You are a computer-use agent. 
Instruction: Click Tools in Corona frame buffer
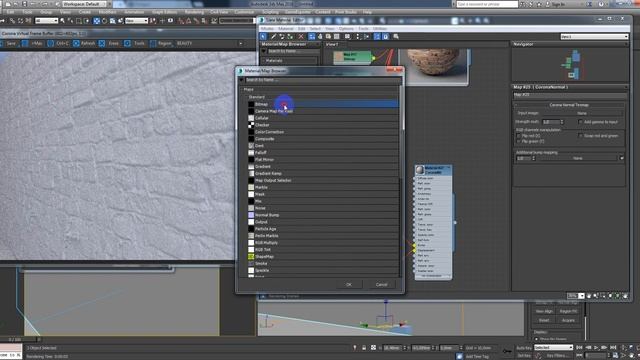click(x=136, y=43)
